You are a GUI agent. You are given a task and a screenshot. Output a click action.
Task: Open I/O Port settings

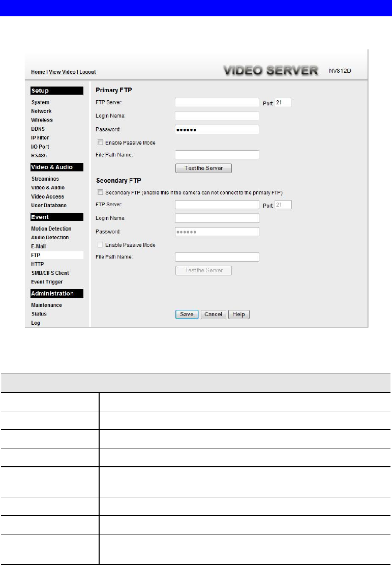40,147
